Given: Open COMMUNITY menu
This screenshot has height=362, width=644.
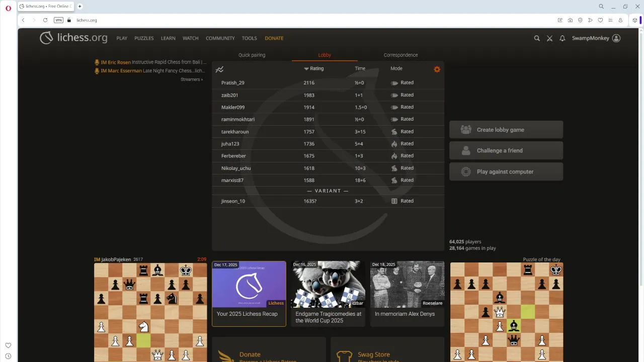Looking at the screenshot, I should [x=220, y=38].
